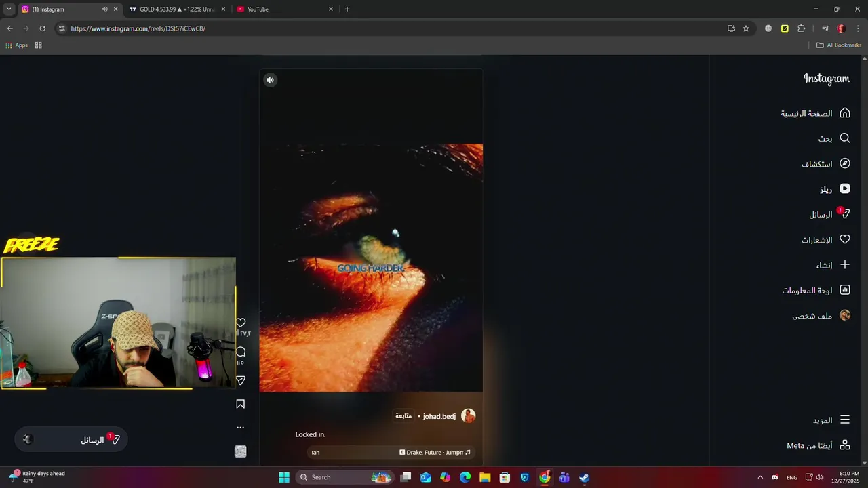The height and width of the screenshot is (488, 868).
Task: Click the globe extension icon
Action: coord(768,28)
